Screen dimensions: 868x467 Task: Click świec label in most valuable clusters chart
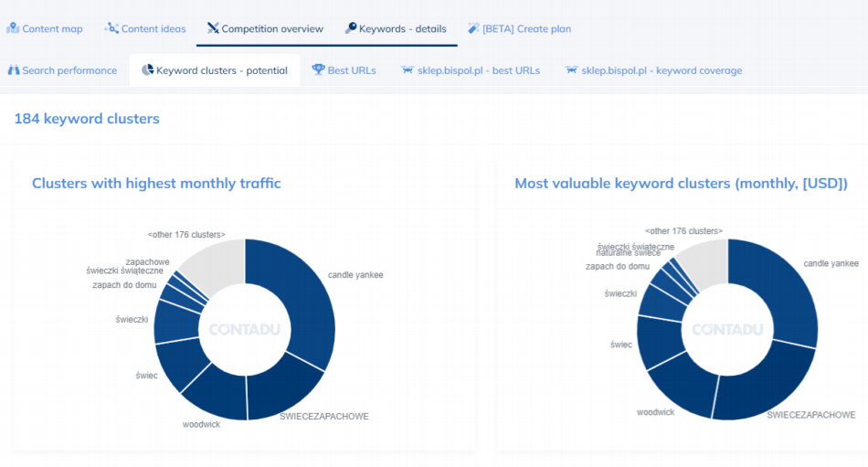(x=620, y=345)
